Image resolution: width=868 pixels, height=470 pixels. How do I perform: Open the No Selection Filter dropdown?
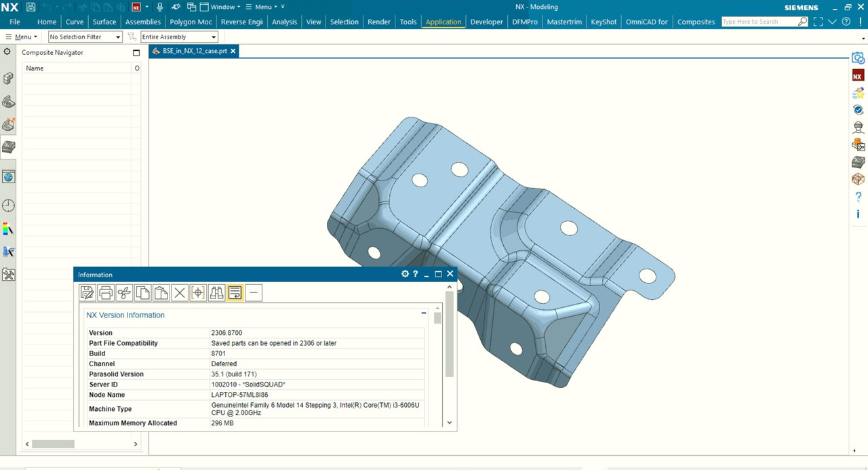click(x=85, y=37)
